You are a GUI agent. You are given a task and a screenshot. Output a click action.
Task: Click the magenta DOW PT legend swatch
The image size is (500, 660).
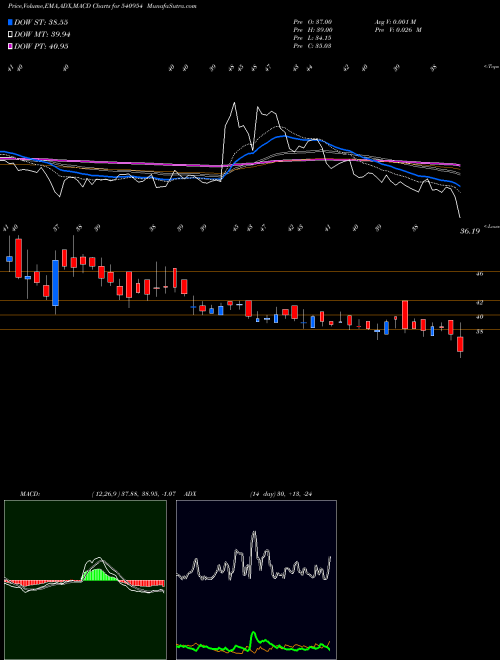10,46
